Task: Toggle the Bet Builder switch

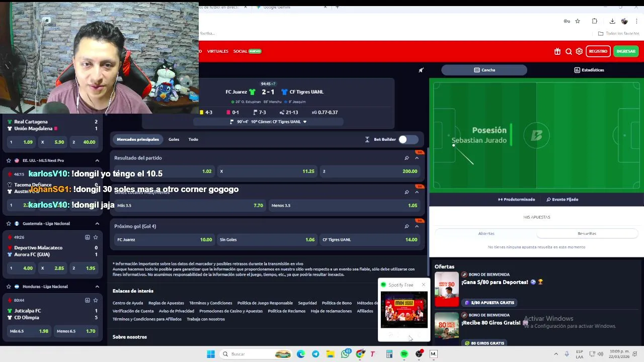Action: click(408, 139)
